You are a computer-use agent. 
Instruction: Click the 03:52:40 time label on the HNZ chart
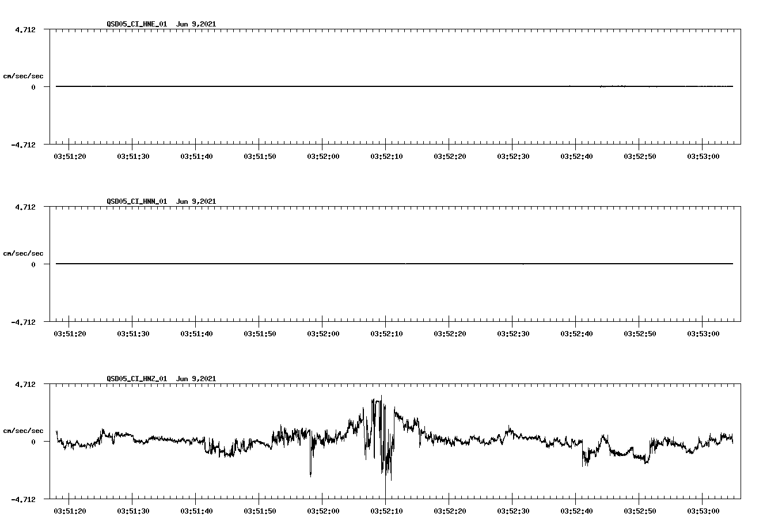576,511
